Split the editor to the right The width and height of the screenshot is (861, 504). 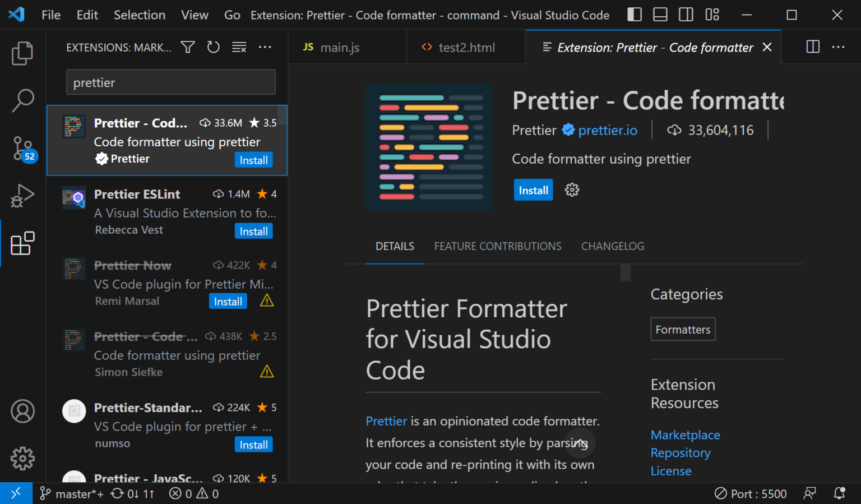[x=812, y=47]
